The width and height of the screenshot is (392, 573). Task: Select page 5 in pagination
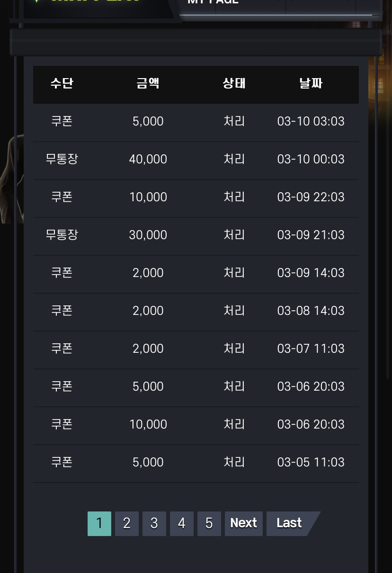pos(209,523)
